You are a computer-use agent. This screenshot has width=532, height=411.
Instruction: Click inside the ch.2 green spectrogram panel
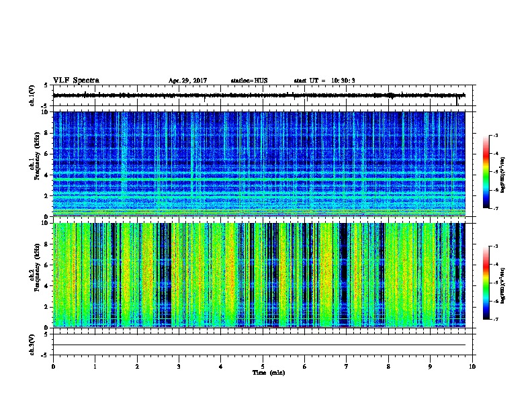[x=259, y=275]
